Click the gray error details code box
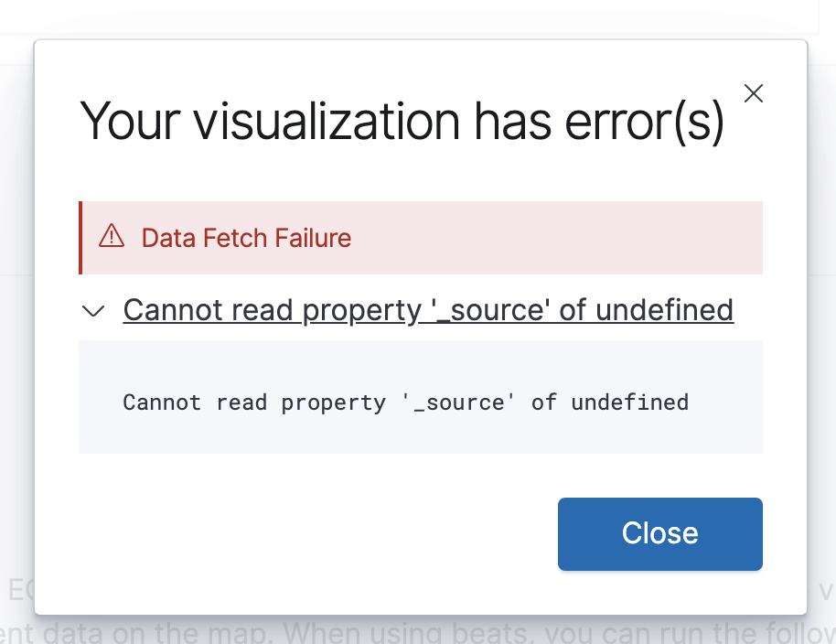 (x=421, y=398)
